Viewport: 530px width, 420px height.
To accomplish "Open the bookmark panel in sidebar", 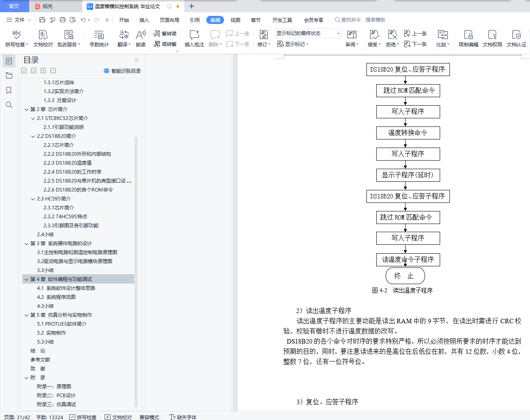I will tap(9, 90).
